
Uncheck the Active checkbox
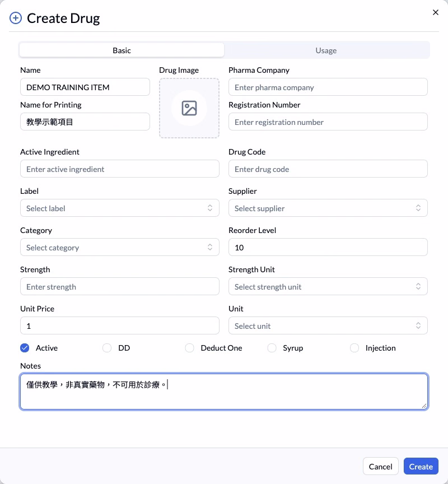(x=25, y=348)
